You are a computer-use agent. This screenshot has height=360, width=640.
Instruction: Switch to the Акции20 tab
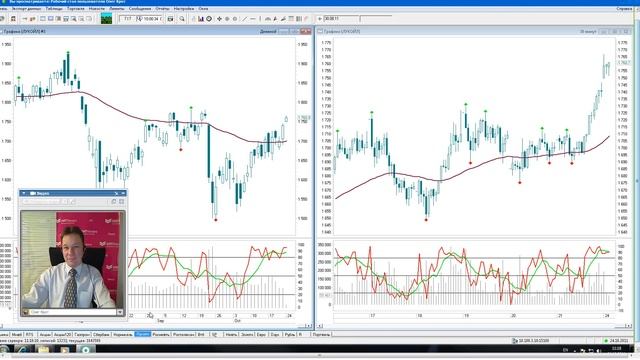tap(62, 334)
